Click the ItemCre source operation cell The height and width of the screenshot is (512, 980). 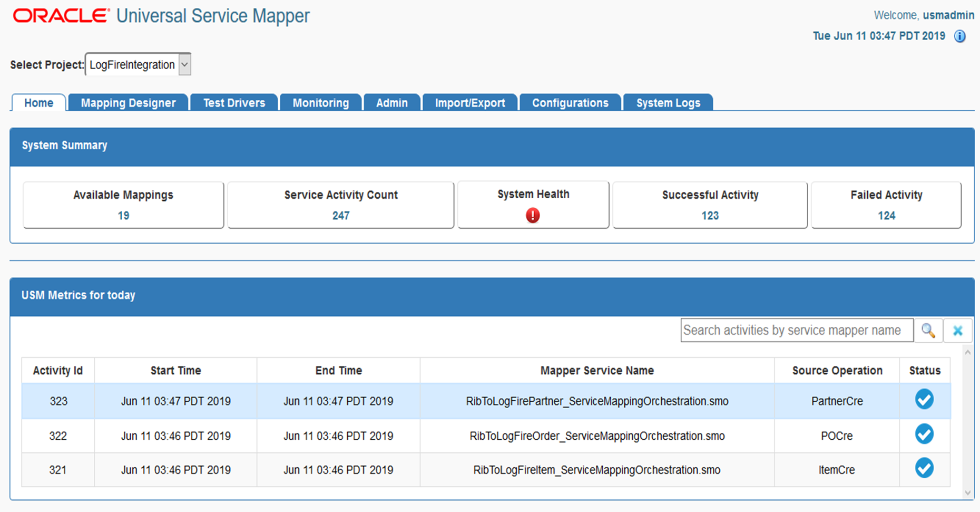coord(837,470)
